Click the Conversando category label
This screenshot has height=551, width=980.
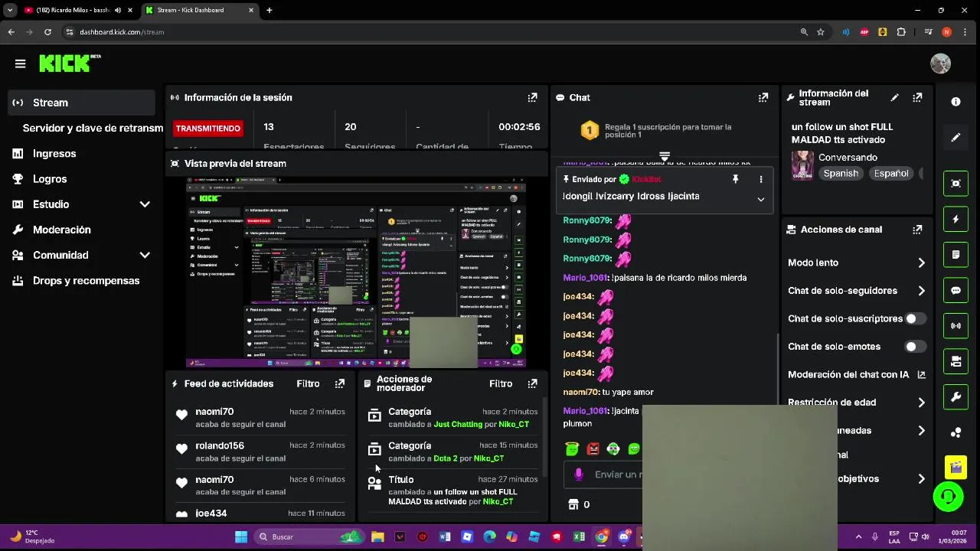tap(848, 158)
